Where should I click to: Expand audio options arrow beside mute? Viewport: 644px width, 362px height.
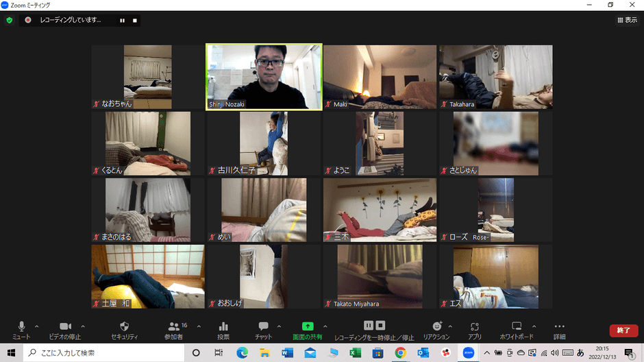tap(36, 326)
